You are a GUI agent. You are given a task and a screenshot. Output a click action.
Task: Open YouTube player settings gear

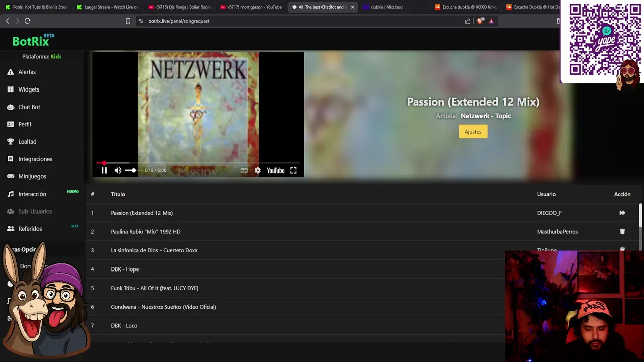click(258, 171)
